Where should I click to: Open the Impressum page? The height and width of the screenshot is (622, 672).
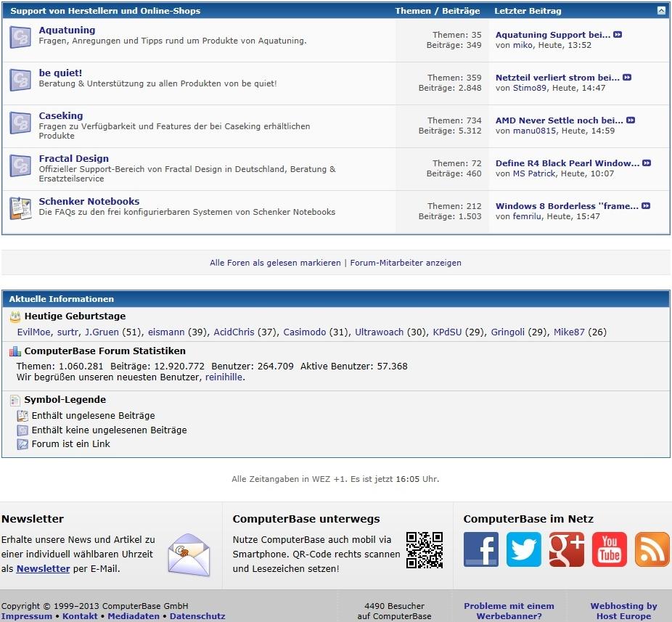coord(27,616)
